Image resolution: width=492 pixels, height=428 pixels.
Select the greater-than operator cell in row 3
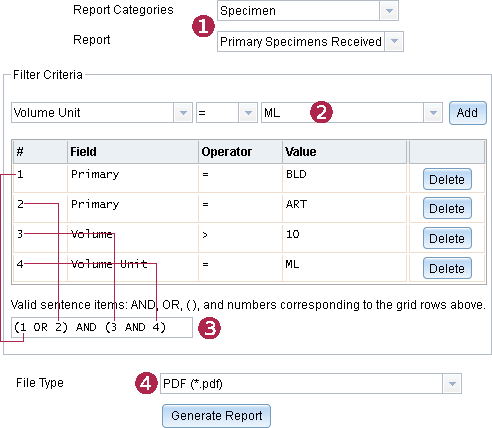coord(240,238)
